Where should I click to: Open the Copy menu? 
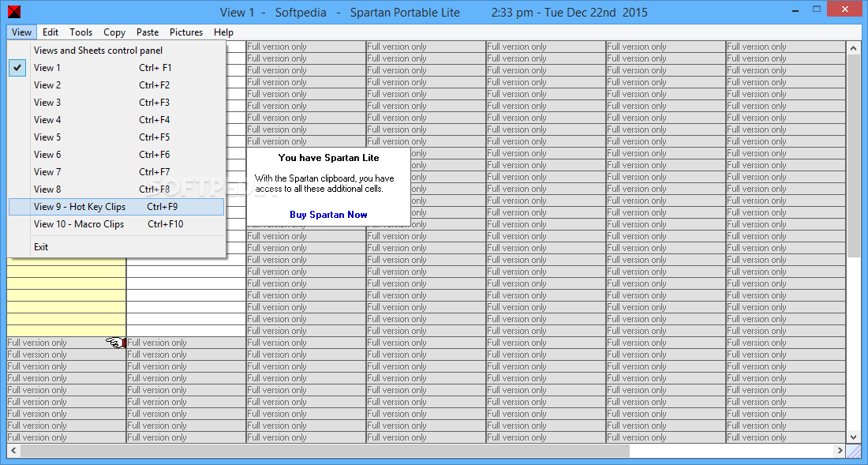(x=114, y=32)
